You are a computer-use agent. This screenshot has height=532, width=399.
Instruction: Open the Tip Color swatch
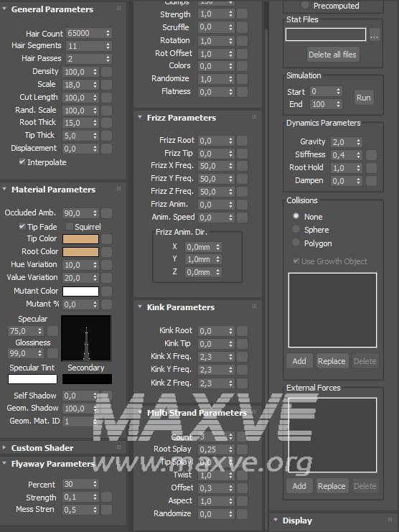coord(80,239)
